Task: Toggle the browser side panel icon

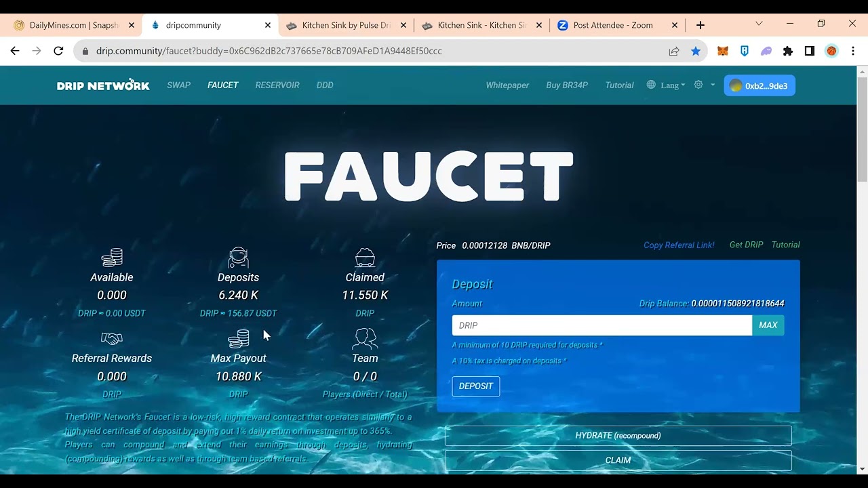Action: (x=810, y=51)
